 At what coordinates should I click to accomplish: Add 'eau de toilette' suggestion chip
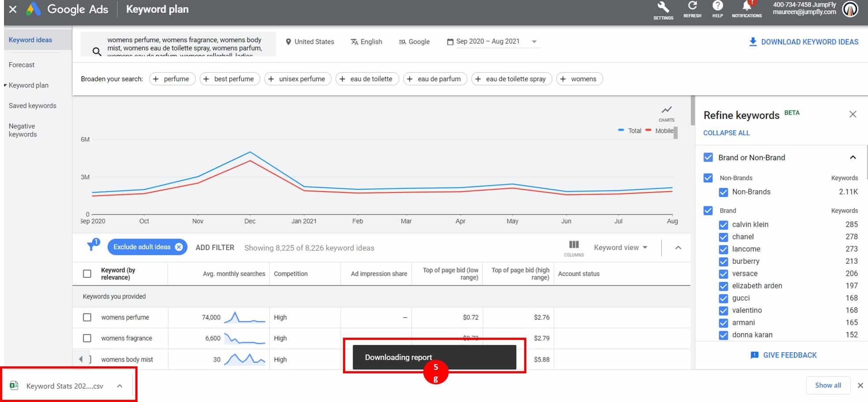[367, 79]
